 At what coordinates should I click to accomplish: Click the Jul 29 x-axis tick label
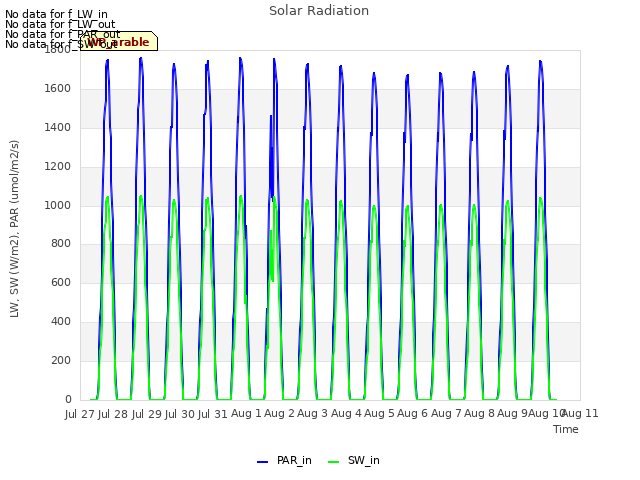pyautogui.click(x=147, y=414)
